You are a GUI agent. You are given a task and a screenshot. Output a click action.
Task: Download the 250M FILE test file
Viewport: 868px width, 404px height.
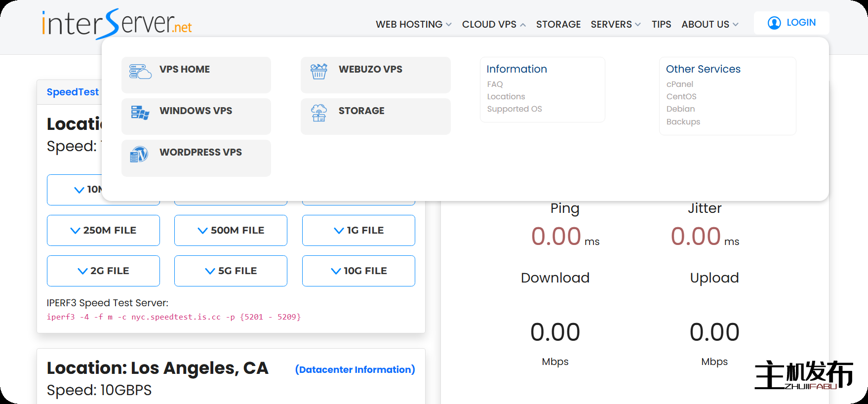coord(103,231)
